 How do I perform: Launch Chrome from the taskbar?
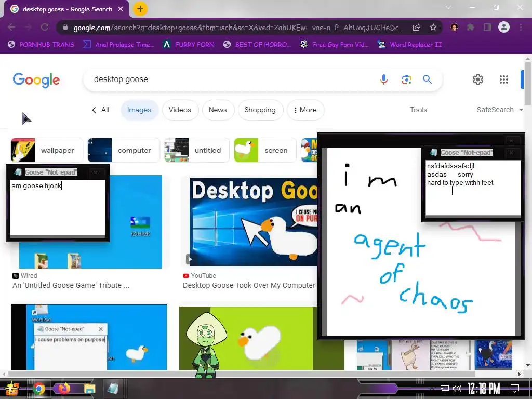(38, 389)
